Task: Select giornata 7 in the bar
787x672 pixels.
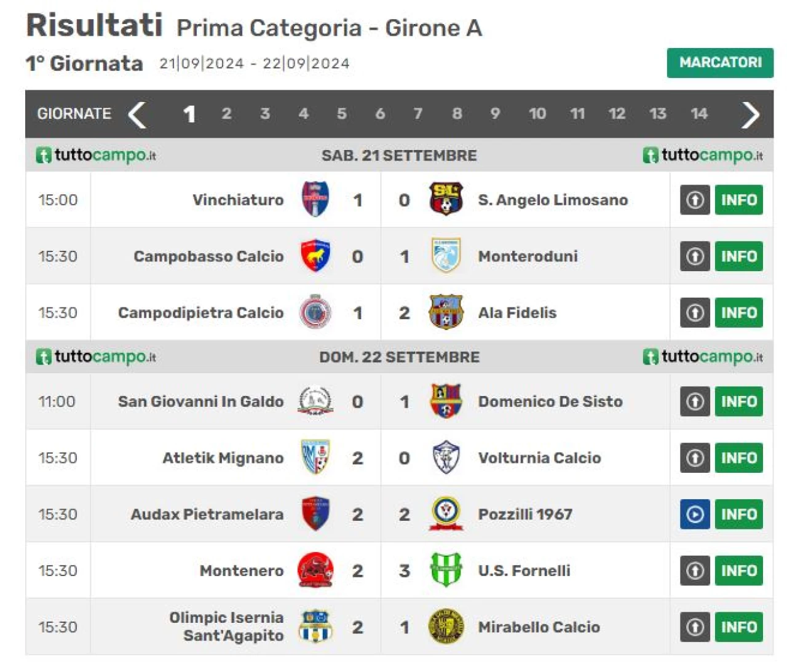Action: tap(418, 114)
